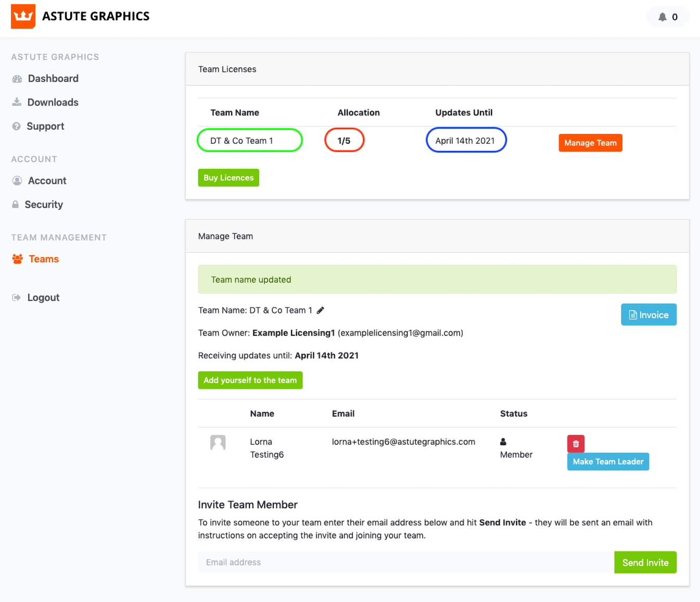Click the Astute Graphics crown logo
This screenshot has height=602, width=700.
coord(23,16)
